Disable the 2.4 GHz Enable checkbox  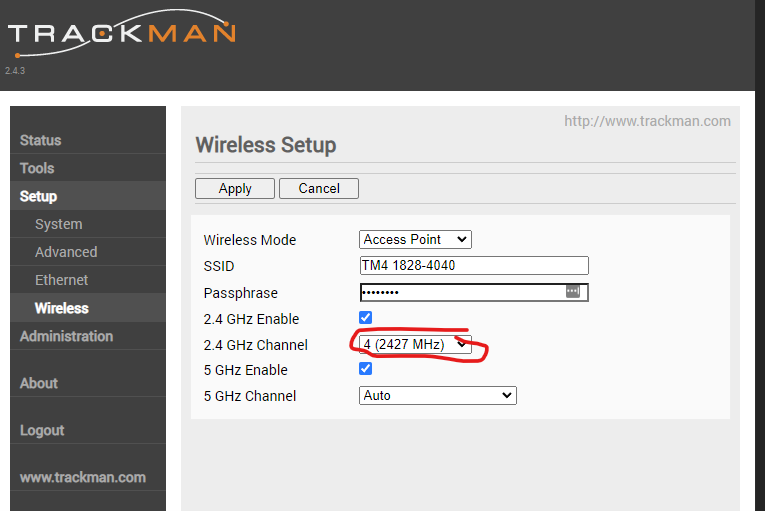365,318
